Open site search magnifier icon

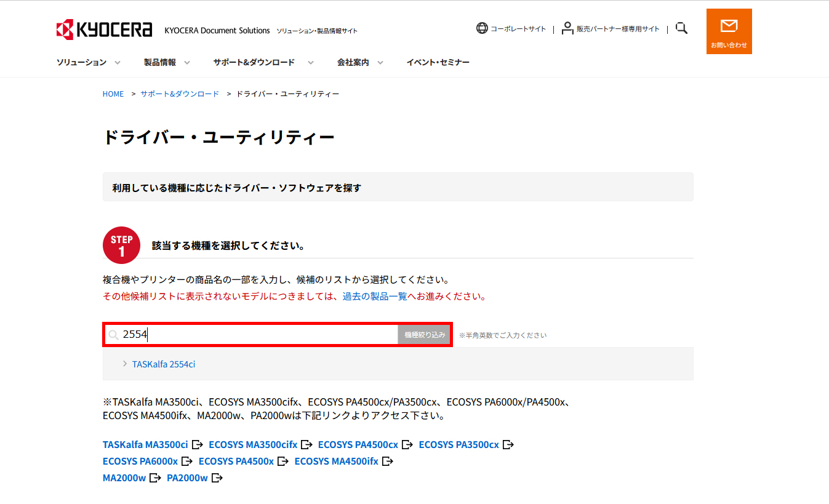pyautogui.click(x=681, y=28)
